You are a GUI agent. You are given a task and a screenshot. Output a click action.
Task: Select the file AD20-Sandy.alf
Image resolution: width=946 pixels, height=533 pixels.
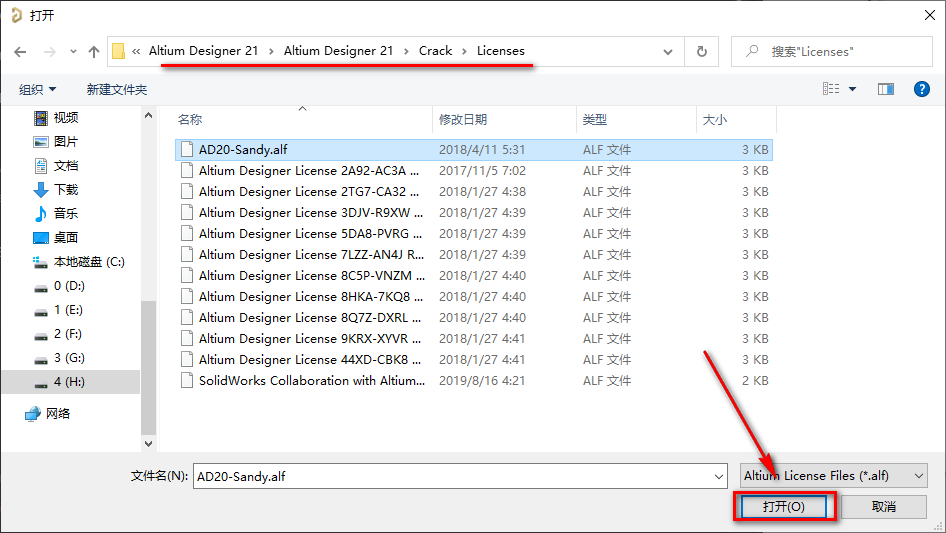[474, 150]
